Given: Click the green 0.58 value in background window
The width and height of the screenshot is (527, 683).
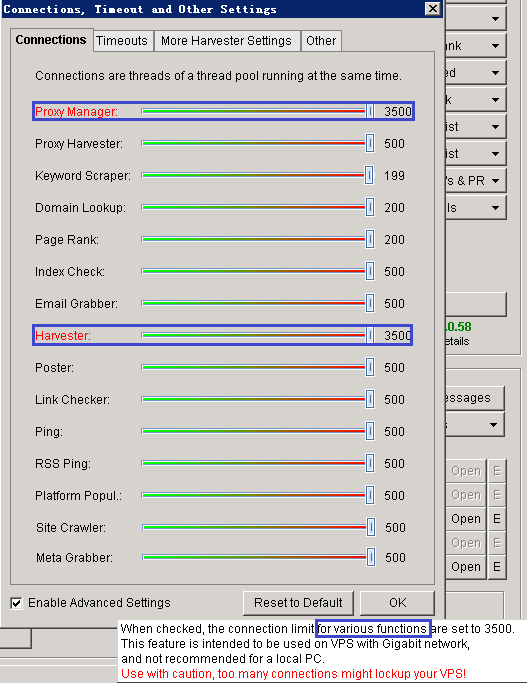Looking at the screenshot, I should (x=458, y=327).
